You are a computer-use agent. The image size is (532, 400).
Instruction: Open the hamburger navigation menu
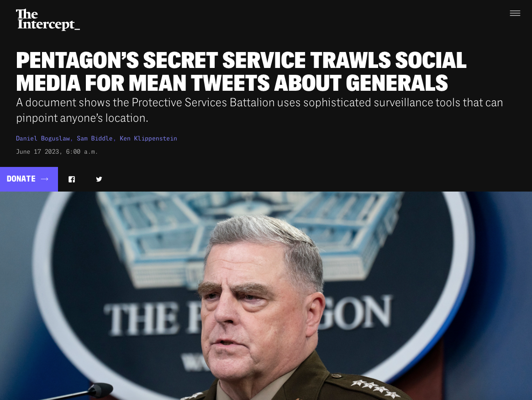pos(515,13)
